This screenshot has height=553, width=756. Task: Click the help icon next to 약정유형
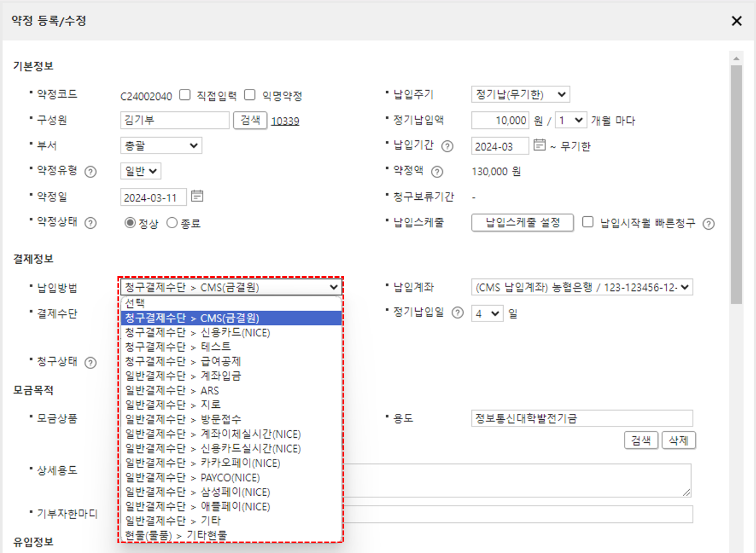(x=91, y=172)
